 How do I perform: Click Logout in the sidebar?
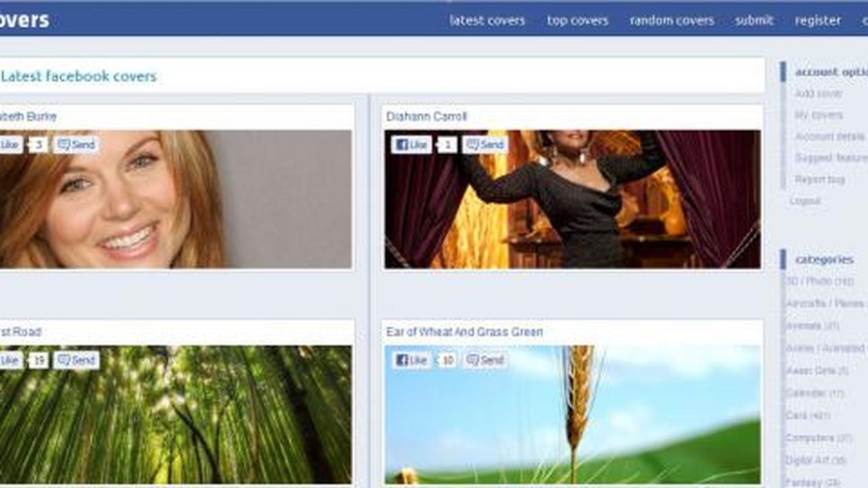805,201
